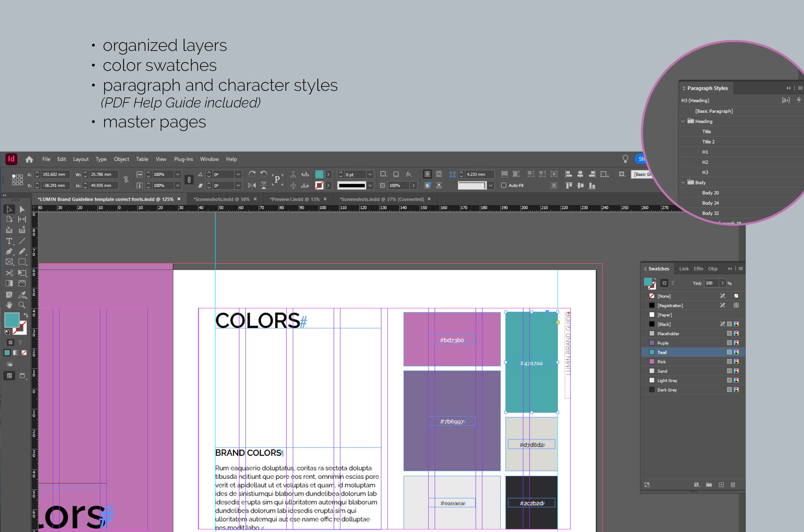This screenshot has height=532, width=804.
Task: Open the zoom percentage dropdown in the control bar
Action: 178,174
